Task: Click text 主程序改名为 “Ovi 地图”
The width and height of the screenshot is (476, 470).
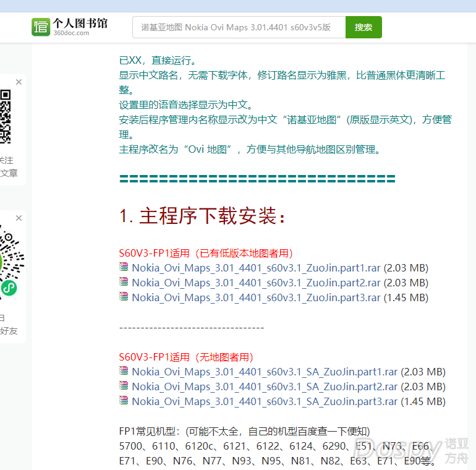Action: coord(176,150)
